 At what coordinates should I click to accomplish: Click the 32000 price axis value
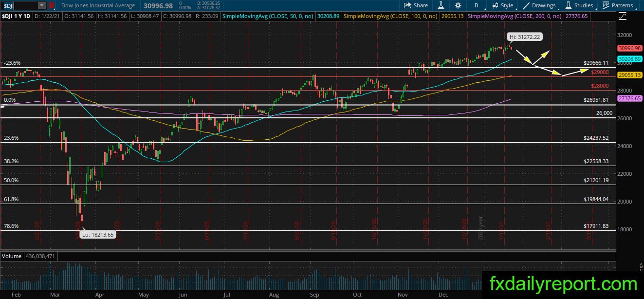[625, 35]
